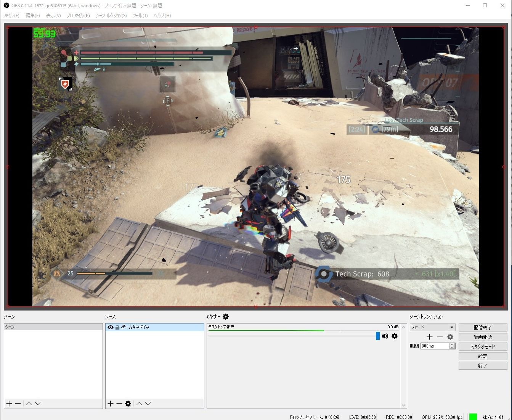Remove the selected scene with the minus icon
Image resolution: width=512 pixels, height=420 pixels.
pyautogui.click(x=18, y=404)
